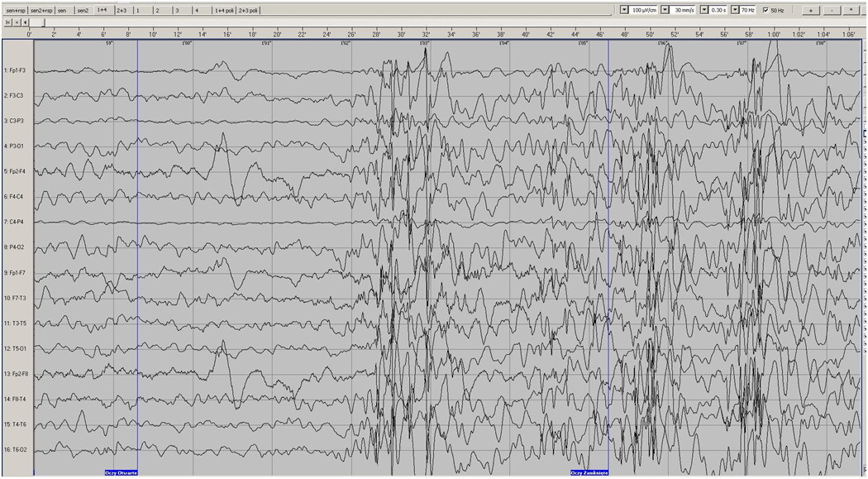Select the 'sen2' montage tab
868x479 pixels.
point(83,11)
